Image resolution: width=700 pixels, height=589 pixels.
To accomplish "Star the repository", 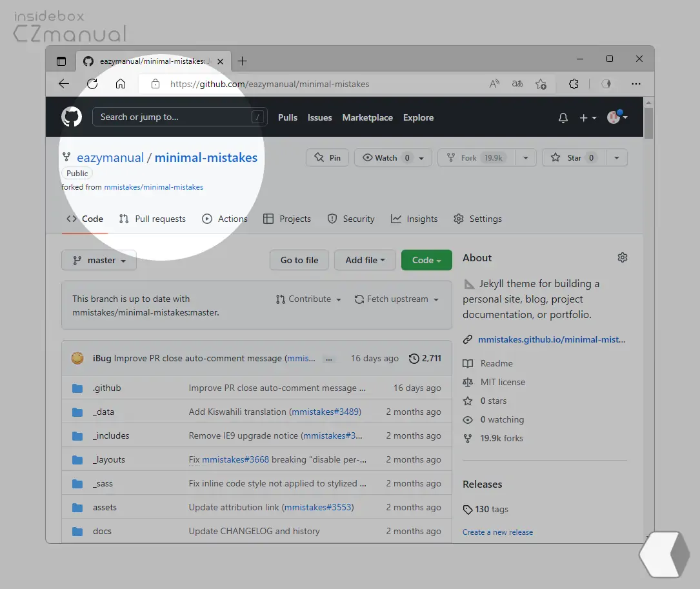I will [x=574, y=157].
